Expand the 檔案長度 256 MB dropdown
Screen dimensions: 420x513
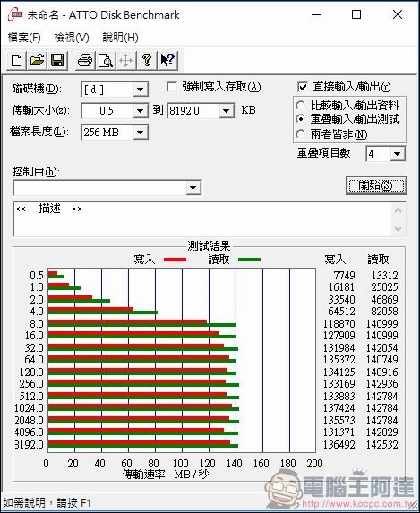[140, 133]
